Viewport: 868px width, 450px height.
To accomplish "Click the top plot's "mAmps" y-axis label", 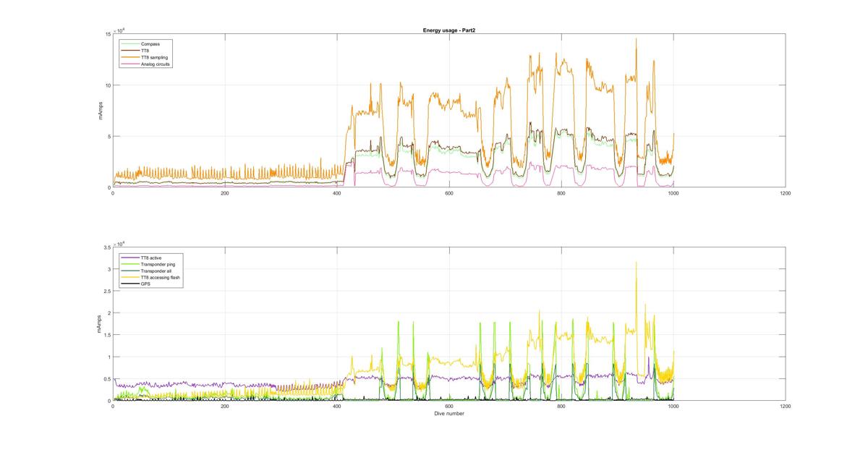I will [102, 111].
